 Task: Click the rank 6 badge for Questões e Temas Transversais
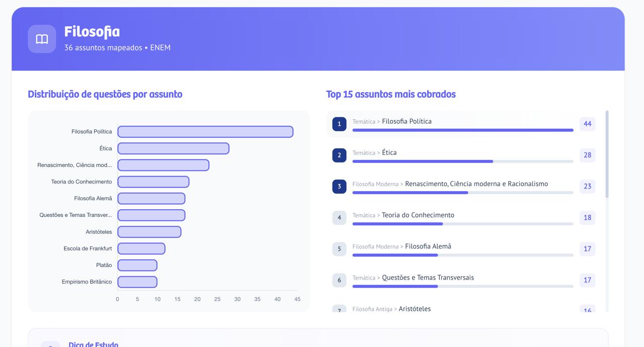[339, 280]
